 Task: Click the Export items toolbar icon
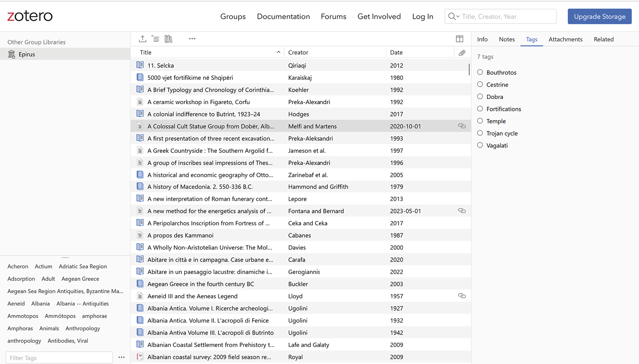click(x=143, y=39)
